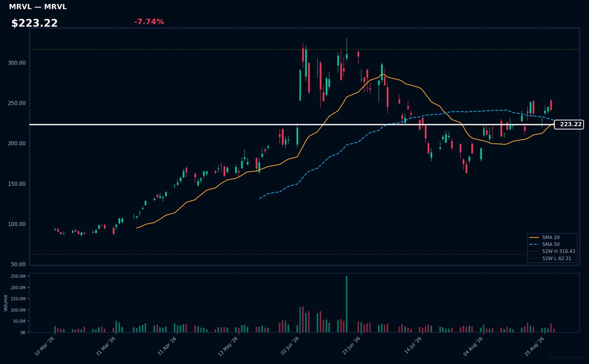Click the 100.00 price axis label
Image resolution: width=589 pixels, height=364 pixels.
(17, 224)
